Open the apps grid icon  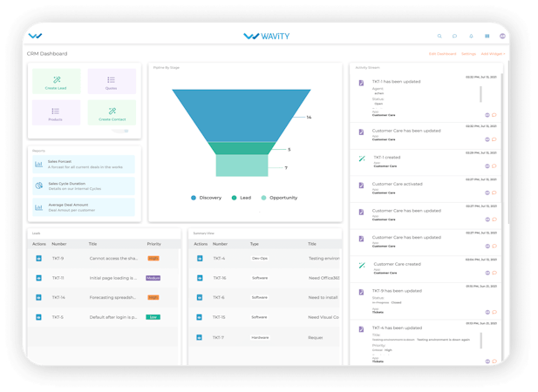[x=487, y=36]
